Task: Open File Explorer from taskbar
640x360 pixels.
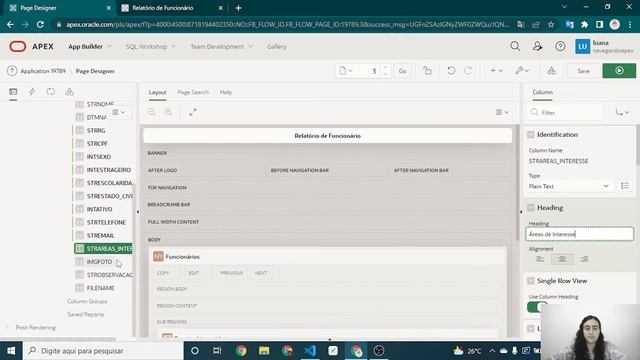Action: tap(264, 350)
